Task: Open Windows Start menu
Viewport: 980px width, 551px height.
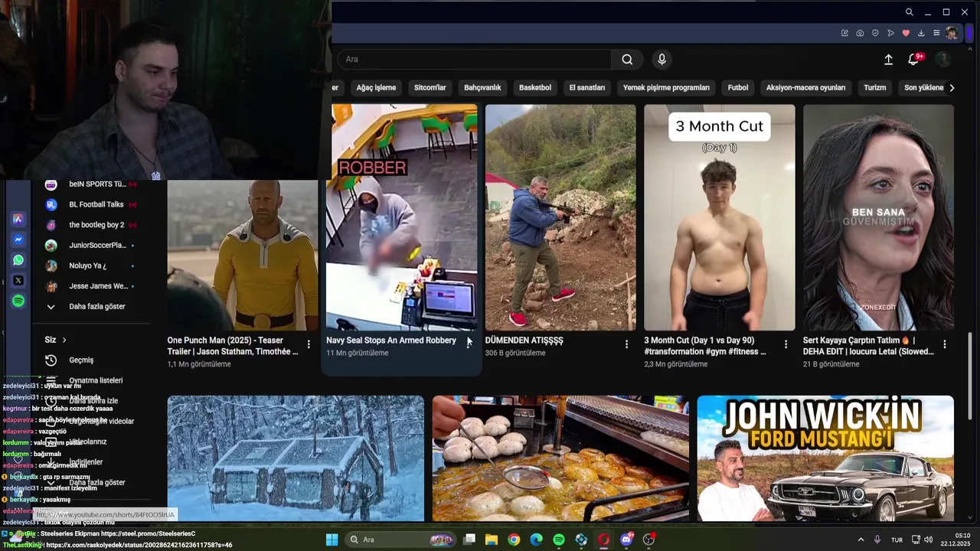Action: pyautogui.click(x=332, y=540)
